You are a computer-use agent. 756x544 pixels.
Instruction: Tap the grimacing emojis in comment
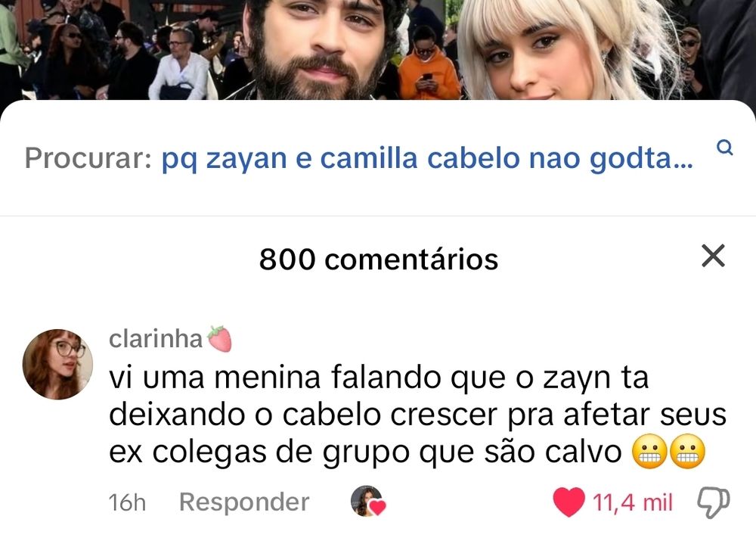click(x=668, y=452)
